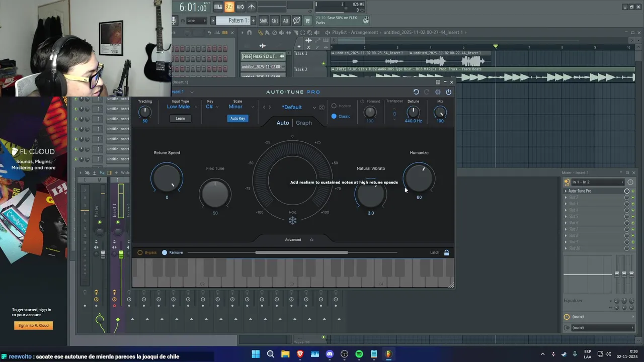This screenshot has width=644, height=362.
Task: Select the Modern mode radio button
Action: (x=334, y=106)
